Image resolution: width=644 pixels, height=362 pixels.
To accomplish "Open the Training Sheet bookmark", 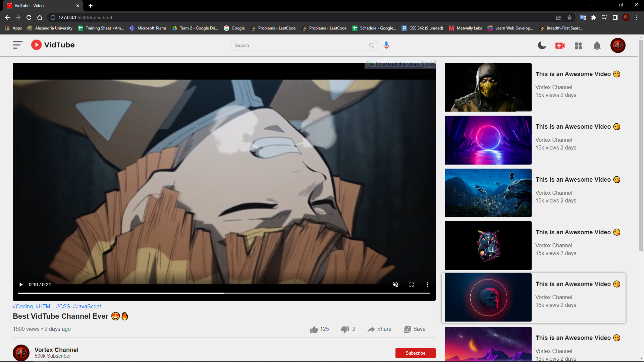I will [101, 28].
